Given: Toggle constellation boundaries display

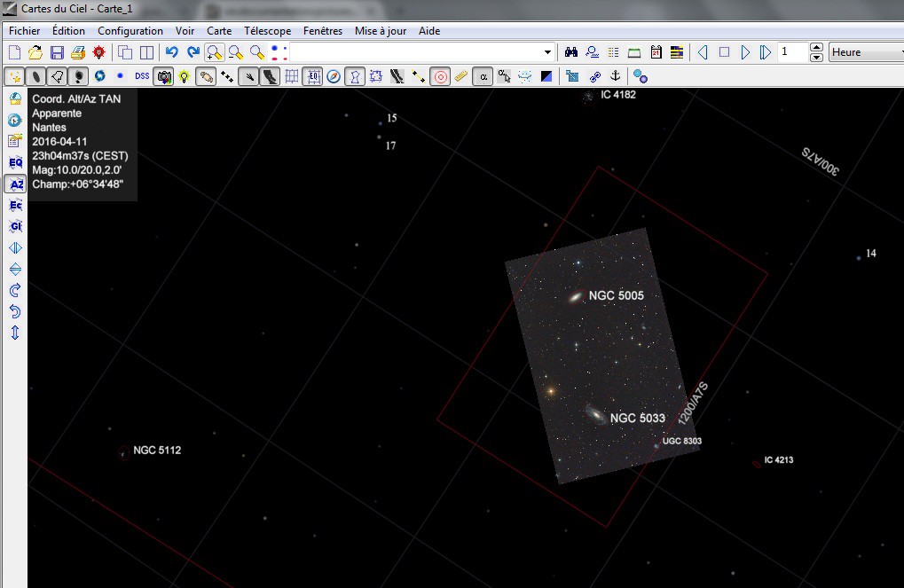Looking at the screenshot, I should coord(376,76).
